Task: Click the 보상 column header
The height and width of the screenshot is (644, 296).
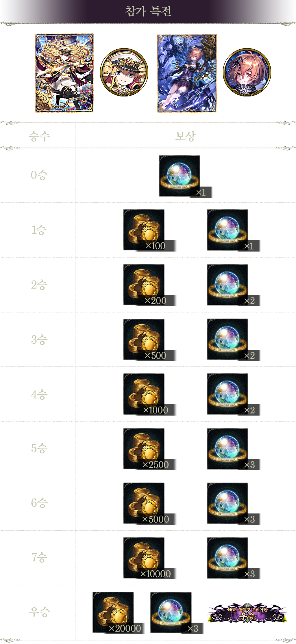Action: [x=185, y=136]
